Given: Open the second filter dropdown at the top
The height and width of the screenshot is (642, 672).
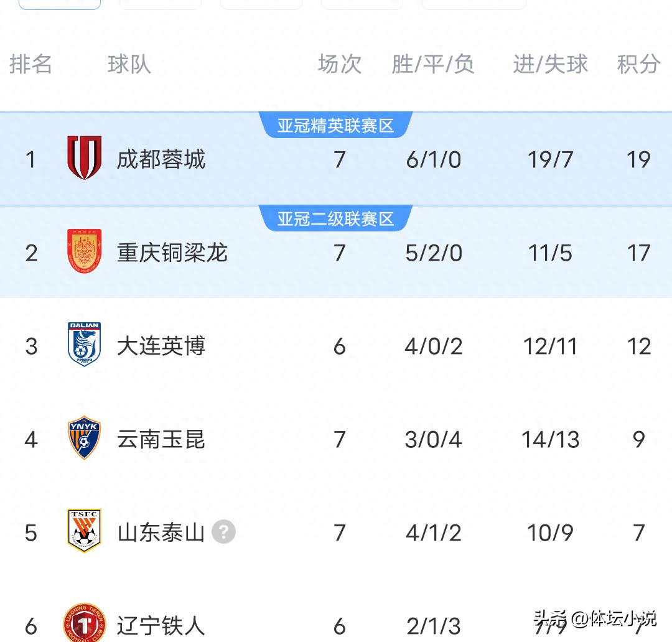Looking at the screenshot, I should [160, 2].
